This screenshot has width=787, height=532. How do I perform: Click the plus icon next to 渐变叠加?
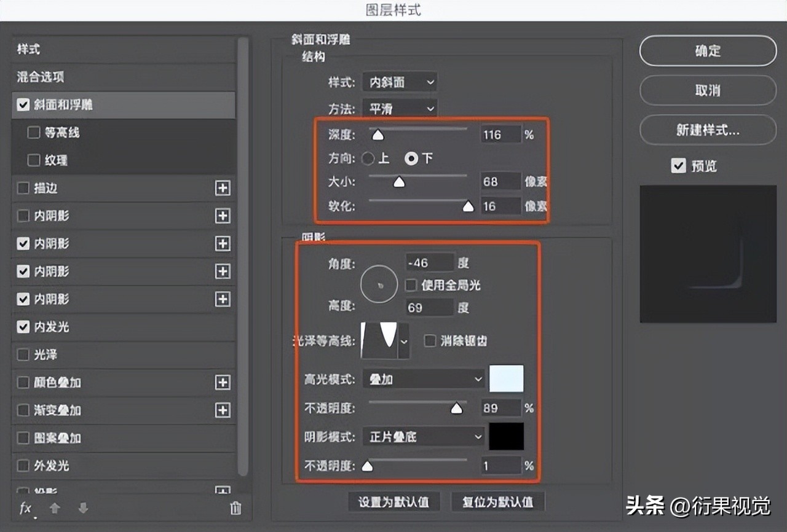pos(223,410)
